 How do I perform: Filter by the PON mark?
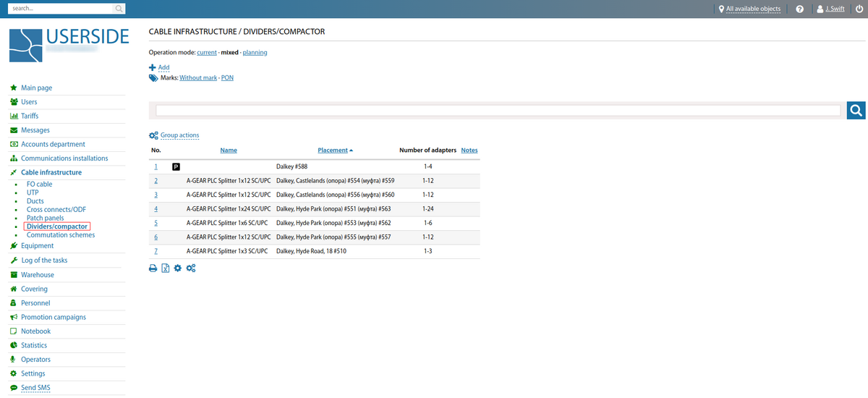227,77
